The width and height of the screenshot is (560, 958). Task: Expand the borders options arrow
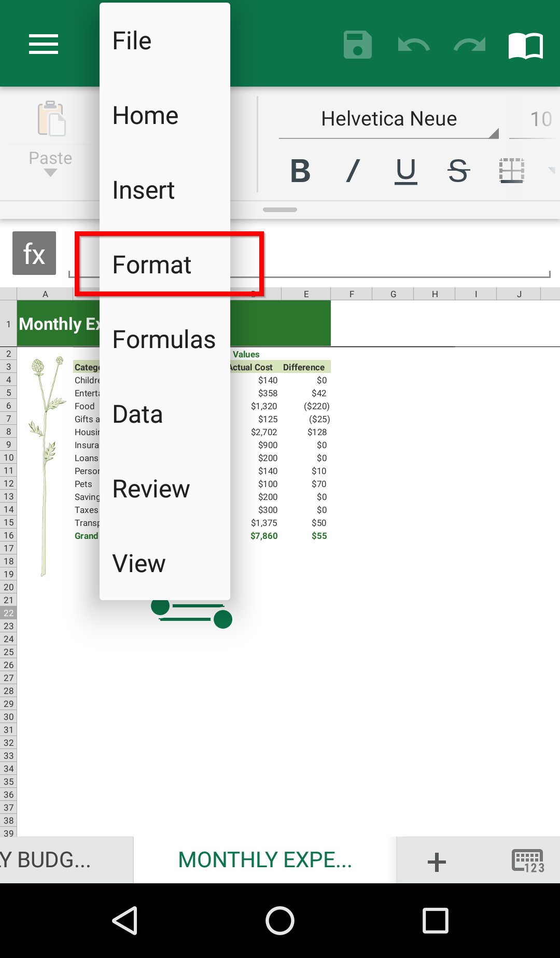[x=552, y=170]
